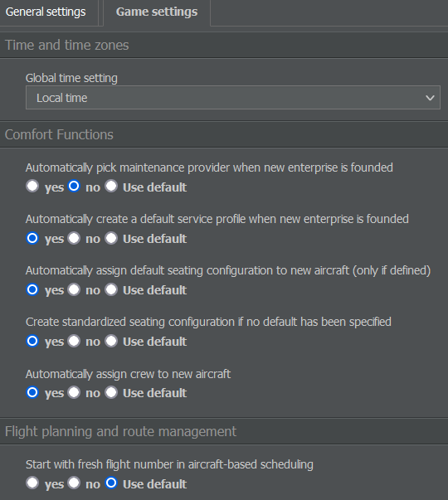Image resolution: width=448 pixels, height=500 pixels.
Task: Choose Use default for default service profile
Action: coord(111,238)
